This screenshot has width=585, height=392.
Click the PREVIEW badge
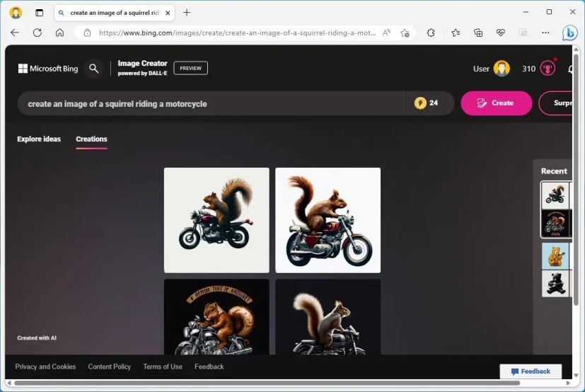click(191, 68)
